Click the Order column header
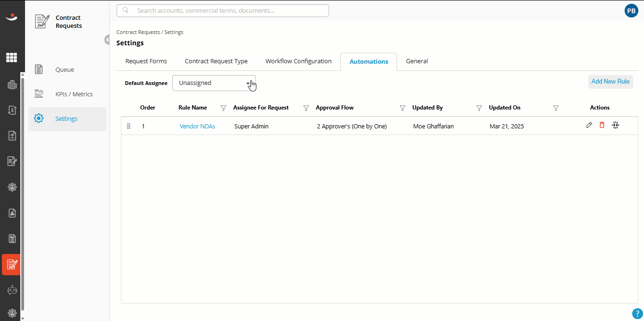This screenshot has width=644, height=321. pyautogui.click(x=148, y=108)
